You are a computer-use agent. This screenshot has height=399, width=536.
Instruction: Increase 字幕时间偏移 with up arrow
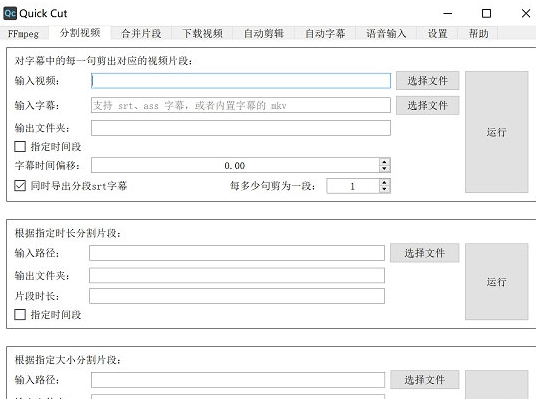[x=385, y=162]
